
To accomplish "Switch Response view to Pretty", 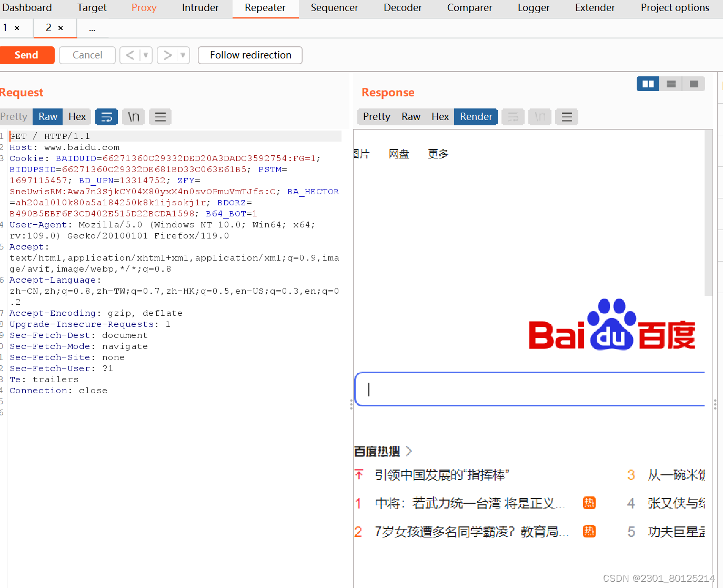I will [377, 116].
